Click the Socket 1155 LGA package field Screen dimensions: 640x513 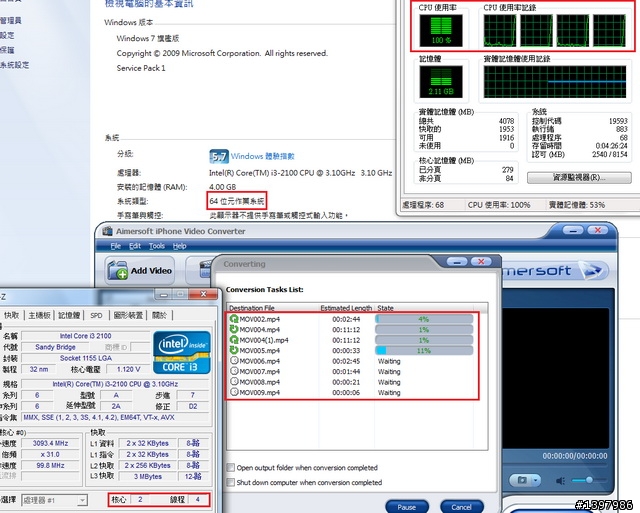(x=86, y=358)
